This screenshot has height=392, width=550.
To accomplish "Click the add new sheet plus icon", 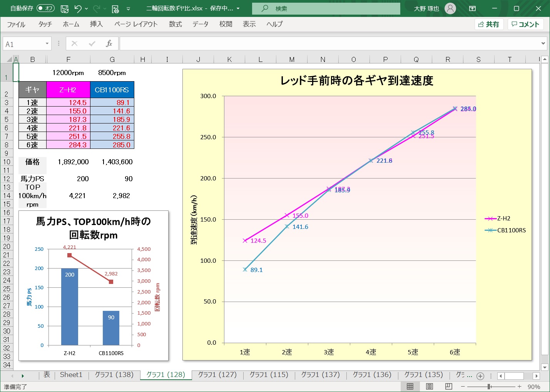I will pyautogui.click(x=480, y=376).
